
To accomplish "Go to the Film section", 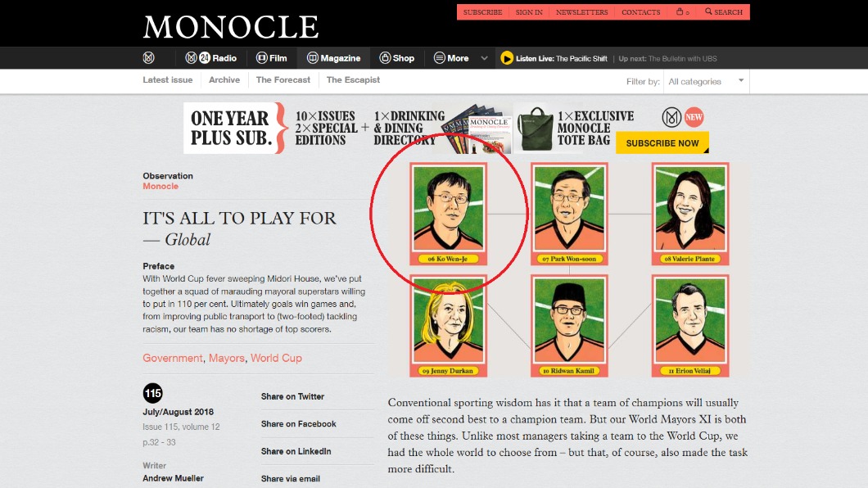I will tap(272, 57).
